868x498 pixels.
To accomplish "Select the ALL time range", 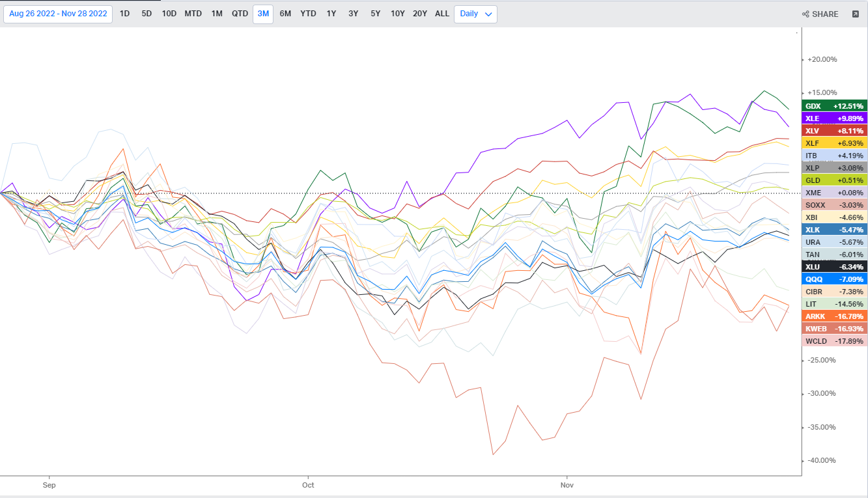I will tap(442, 14).
